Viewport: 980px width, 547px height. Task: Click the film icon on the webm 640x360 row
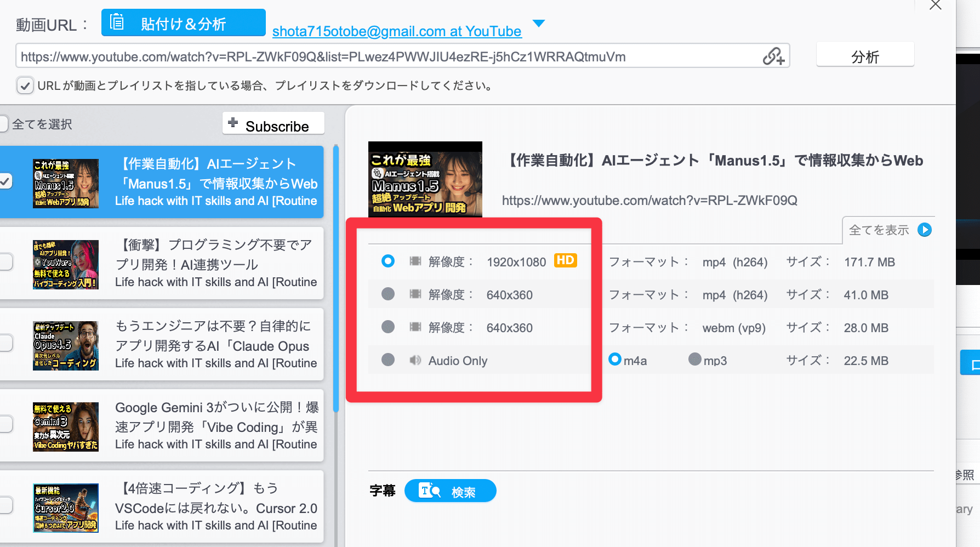click(x=415, y=327)
